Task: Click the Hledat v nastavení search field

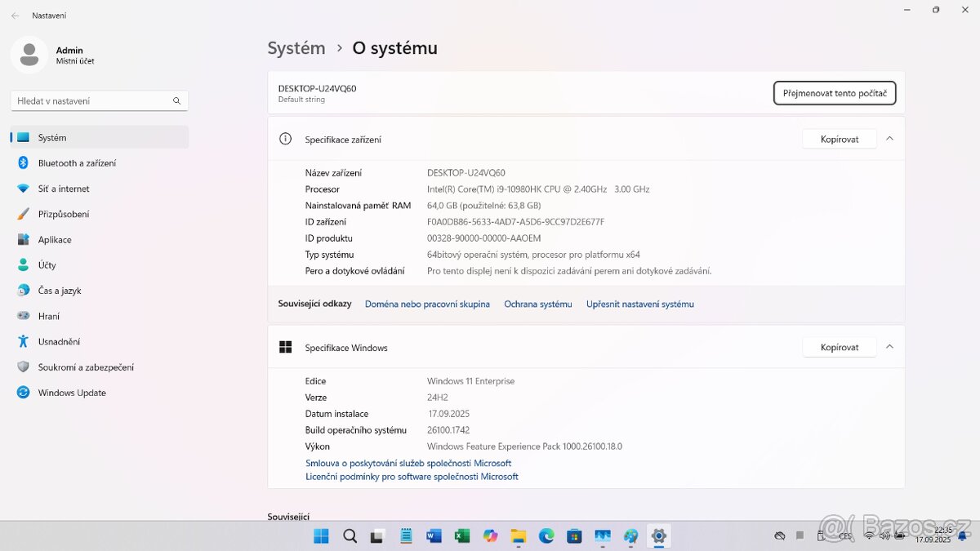Action: coord(99,100)
